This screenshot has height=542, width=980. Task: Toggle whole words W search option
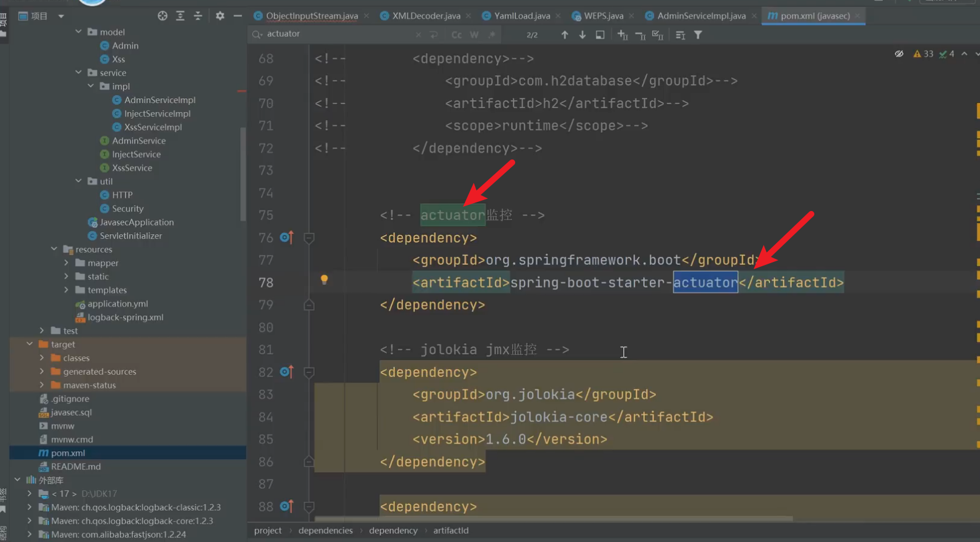click(474, 35)
